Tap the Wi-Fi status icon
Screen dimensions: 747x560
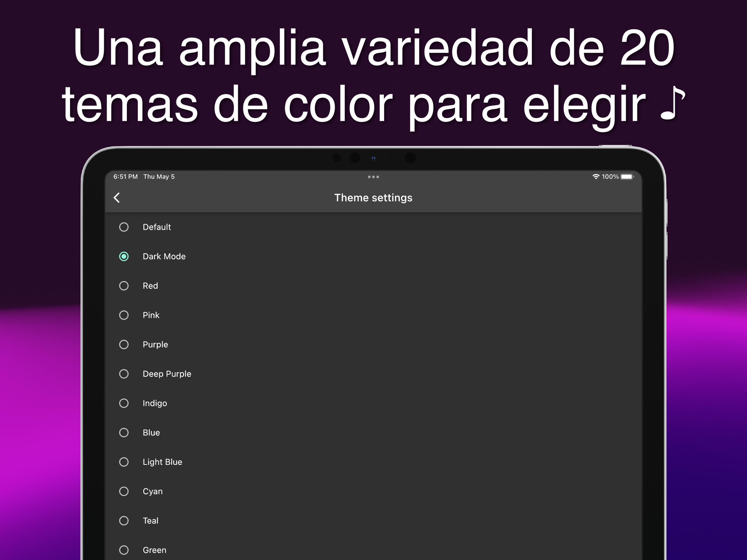pyautogui.click(x=596, y=177)
